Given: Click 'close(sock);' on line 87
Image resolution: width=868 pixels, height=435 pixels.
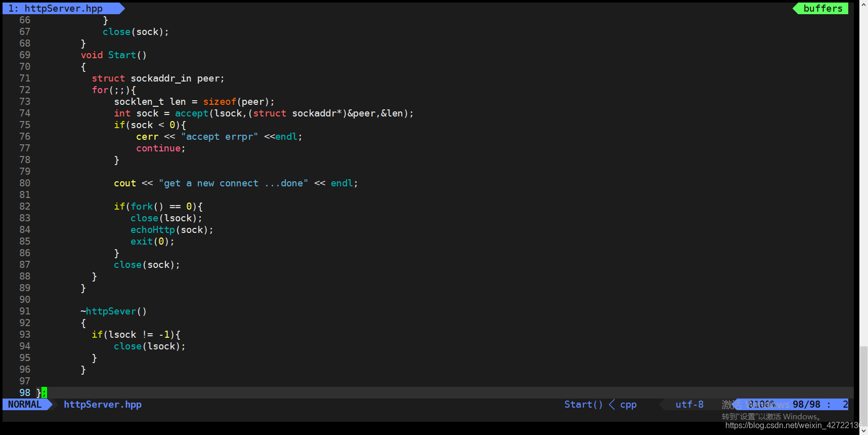Looking at the screenshot, I should click(147, 264).
